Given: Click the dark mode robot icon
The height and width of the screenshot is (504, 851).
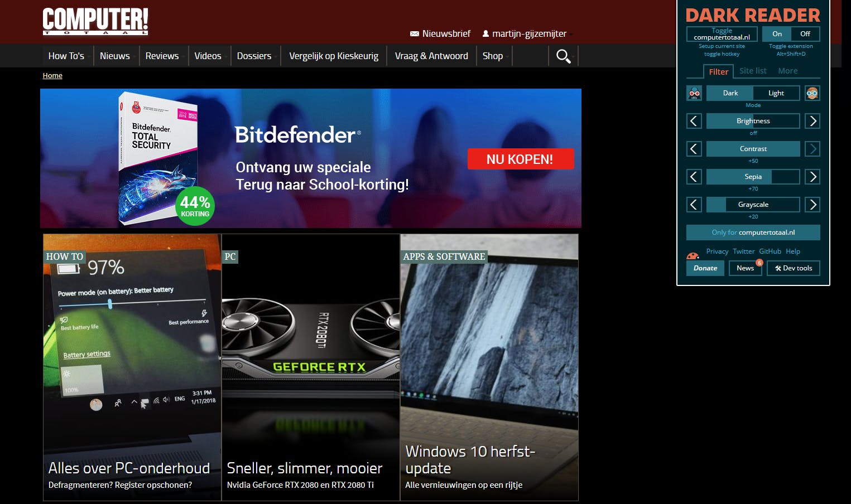Looking at the screenshot, I should (694, 93).
